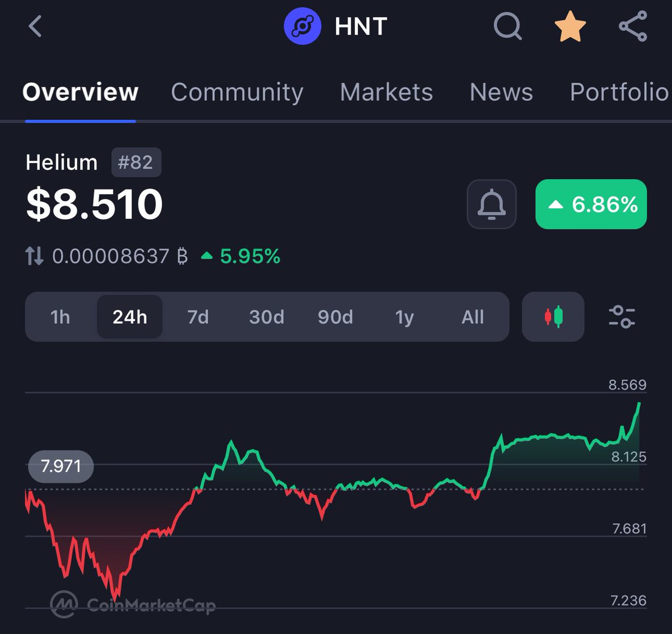This screenshot has width=672, height=634.
Task: Select the 1h time range
Action: [60, 317]
